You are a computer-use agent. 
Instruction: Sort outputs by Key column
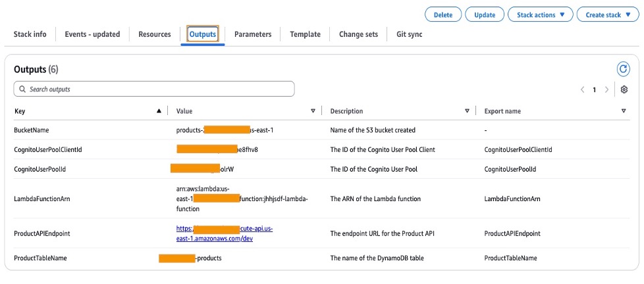click(158, 111)
